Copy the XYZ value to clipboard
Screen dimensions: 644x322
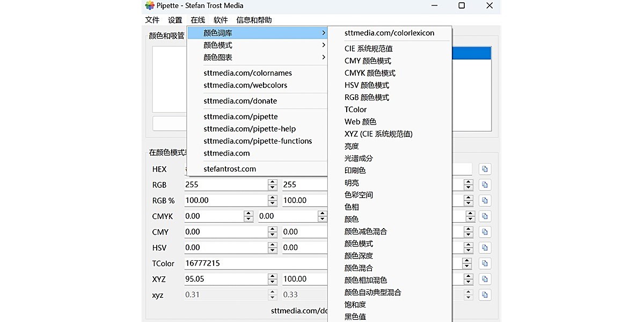[485, 279]
